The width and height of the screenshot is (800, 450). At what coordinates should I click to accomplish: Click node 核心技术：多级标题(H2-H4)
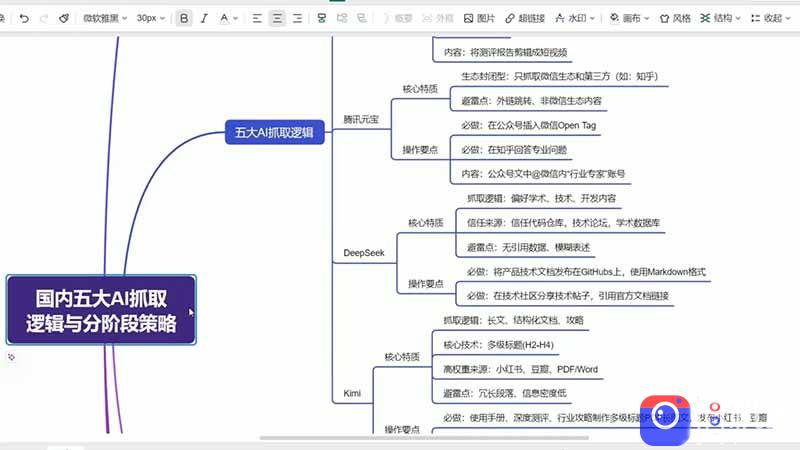(x=498, y=345)
